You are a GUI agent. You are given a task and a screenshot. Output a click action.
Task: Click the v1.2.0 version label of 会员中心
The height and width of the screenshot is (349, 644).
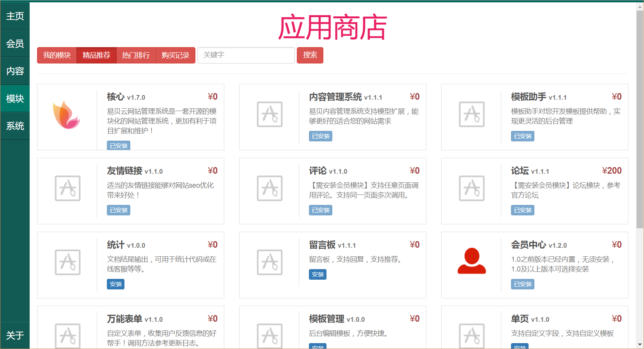point(558,245)
